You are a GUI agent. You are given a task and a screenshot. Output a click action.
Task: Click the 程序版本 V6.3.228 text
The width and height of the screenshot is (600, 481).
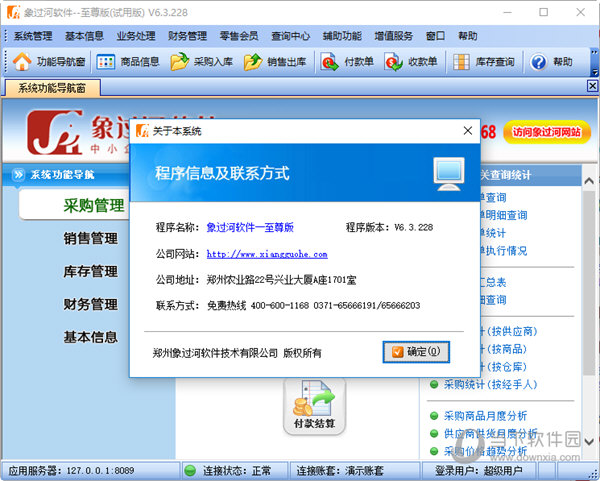click(390, 227)
